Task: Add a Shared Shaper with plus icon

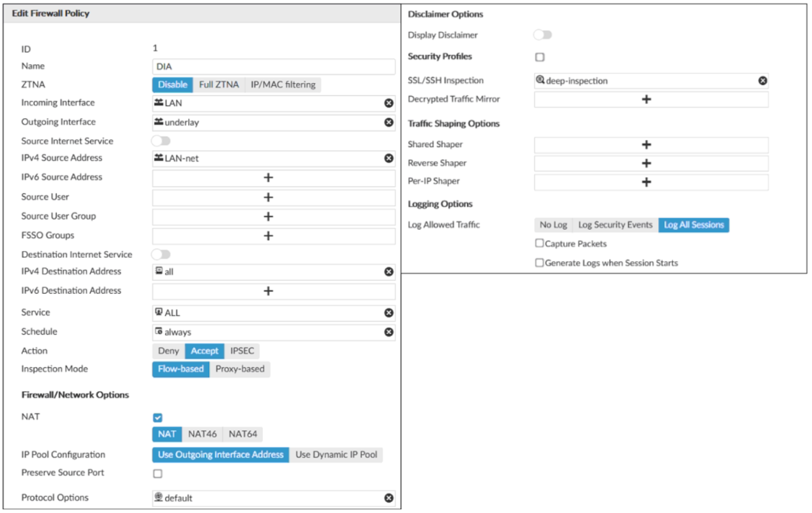Action: [x=646, y=145]
